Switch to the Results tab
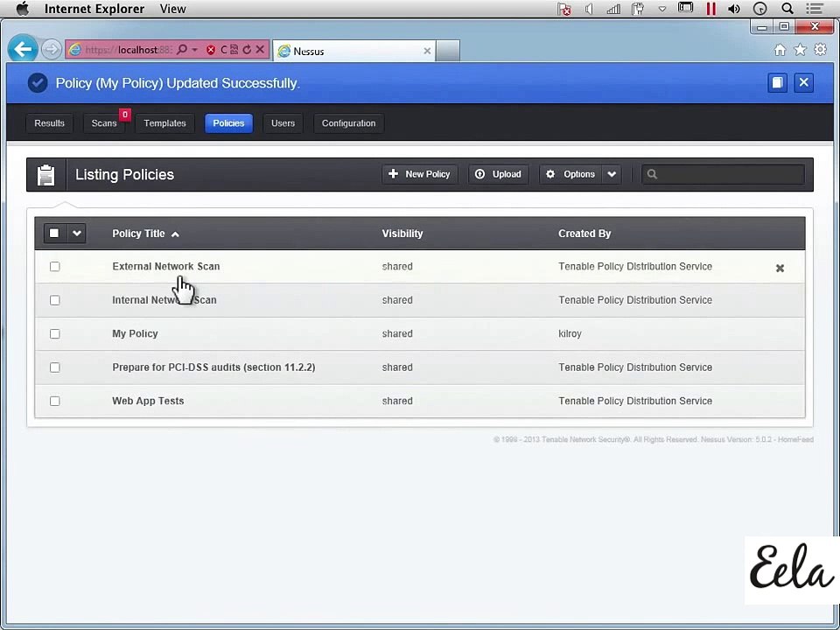 coord(49,123)
